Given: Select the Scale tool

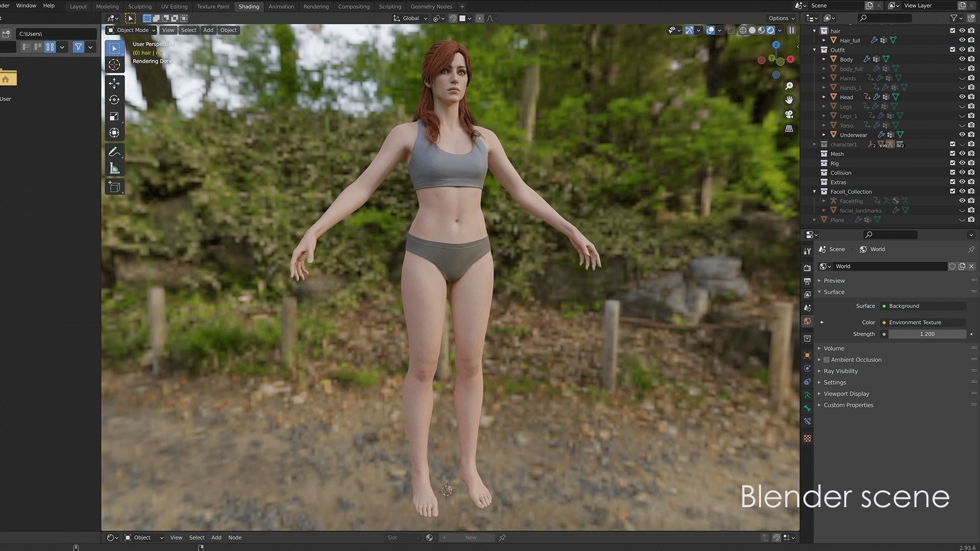Looking at the screenshot, I should [114, 116].
